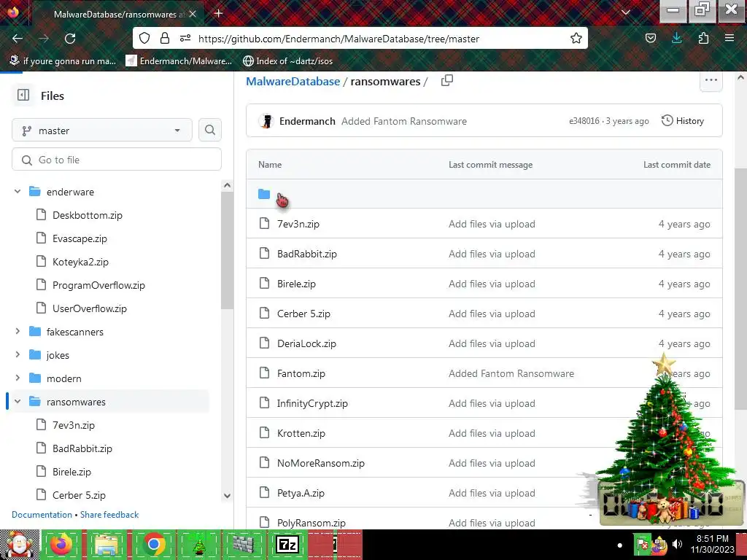Expand the modern folder
The height and width of the screenshot is (560, 747).
[x=18, y=378]
